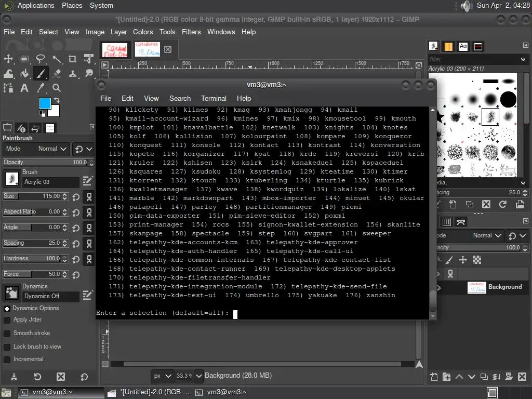Open GIMP Layer menu
Screen dimensions: 532x399
[118, 32]
